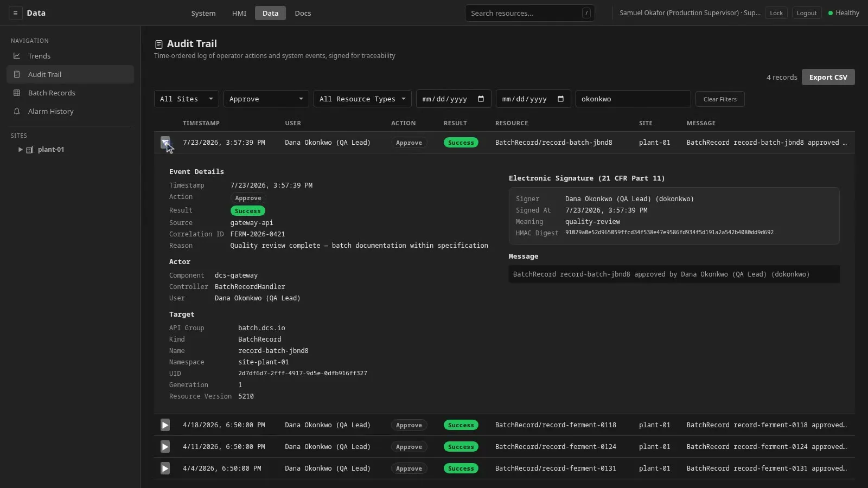Switch to the HMI tab
Viewport: 868px width, 488px height.
239,13
